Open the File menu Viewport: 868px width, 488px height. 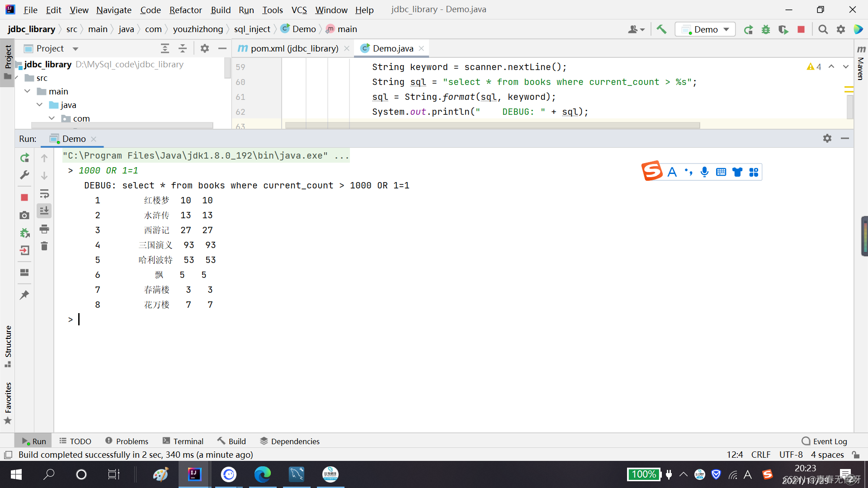pos(30,9)
